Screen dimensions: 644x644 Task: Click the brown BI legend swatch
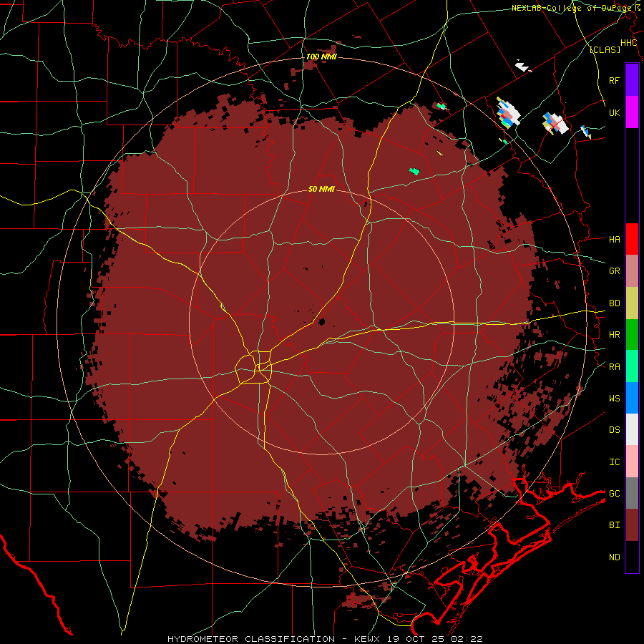point(632,525)
